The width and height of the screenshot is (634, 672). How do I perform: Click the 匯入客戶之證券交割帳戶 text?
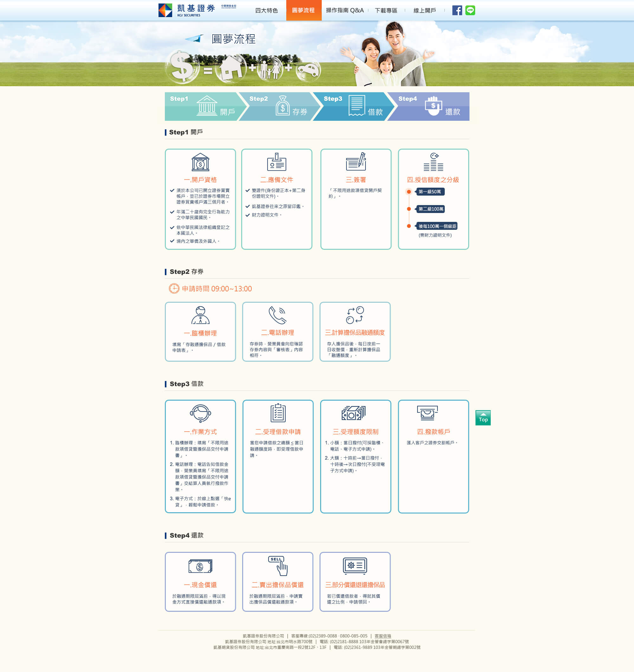tap(432, 443)
